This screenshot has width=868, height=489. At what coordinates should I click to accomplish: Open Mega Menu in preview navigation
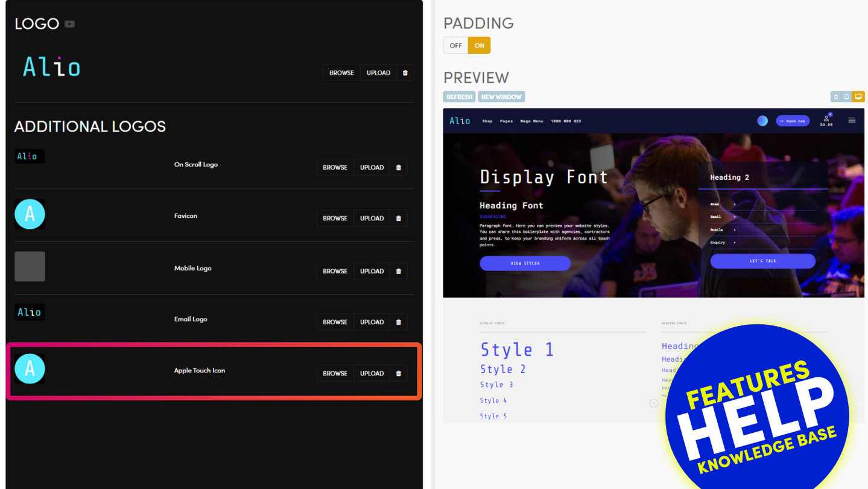(531, 121)
